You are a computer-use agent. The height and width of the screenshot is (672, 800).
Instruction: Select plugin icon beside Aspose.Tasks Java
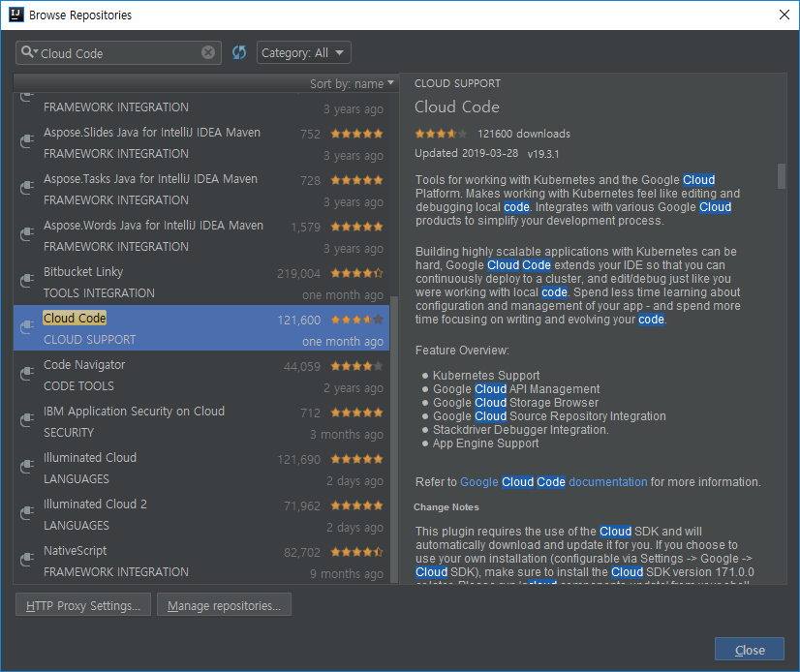(x=27, y=187)
